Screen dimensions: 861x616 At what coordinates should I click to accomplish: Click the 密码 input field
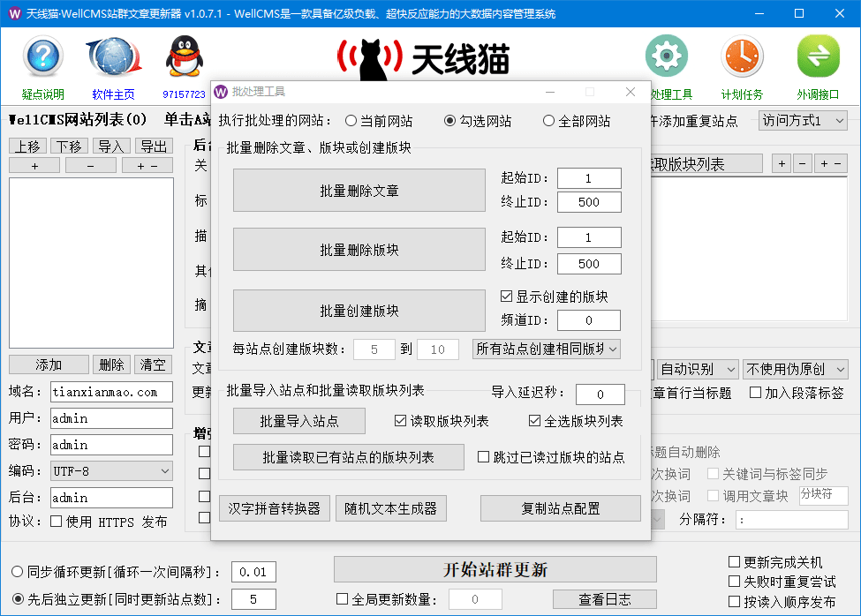coord(111,444)
